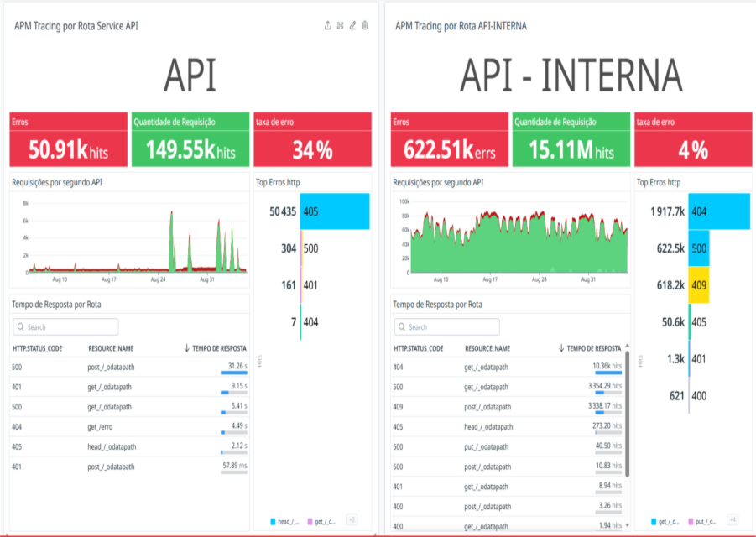Screen dimensions: 756x537
Task: Toggle head_/ legend series in API Top Erros
Action: (x=284, y=521)
